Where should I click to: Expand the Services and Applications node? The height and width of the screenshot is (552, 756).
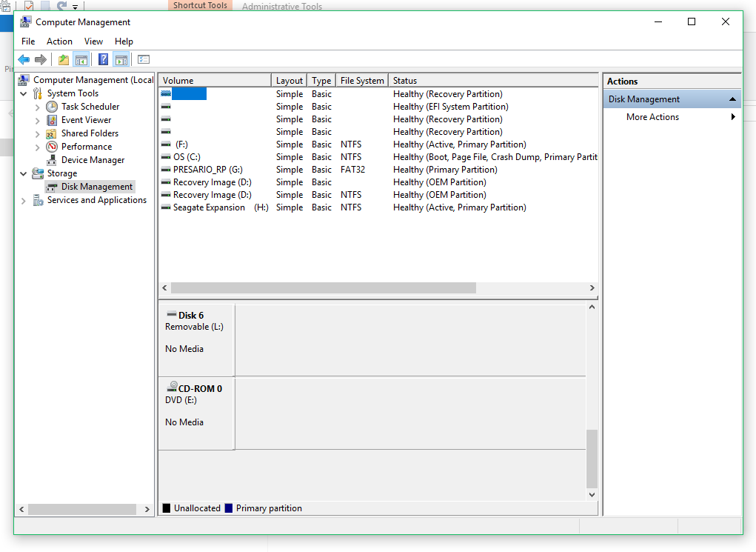coord(24,201)
